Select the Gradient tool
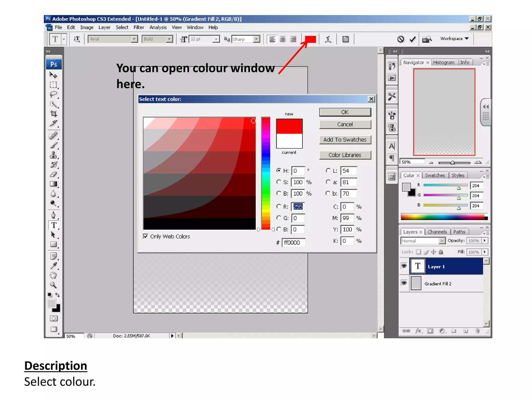 pyautogui.click(x=53, y=184)
